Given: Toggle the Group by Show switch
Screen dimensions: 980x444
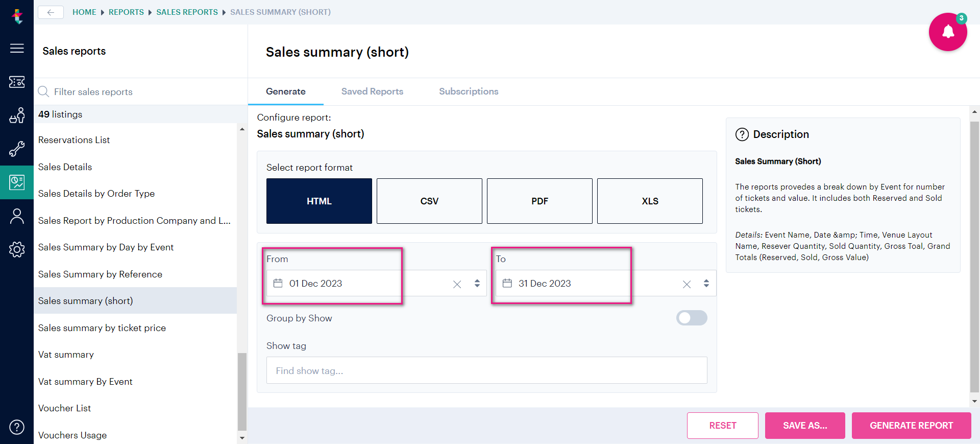Looking at the screenshot, I should (692, 318).
